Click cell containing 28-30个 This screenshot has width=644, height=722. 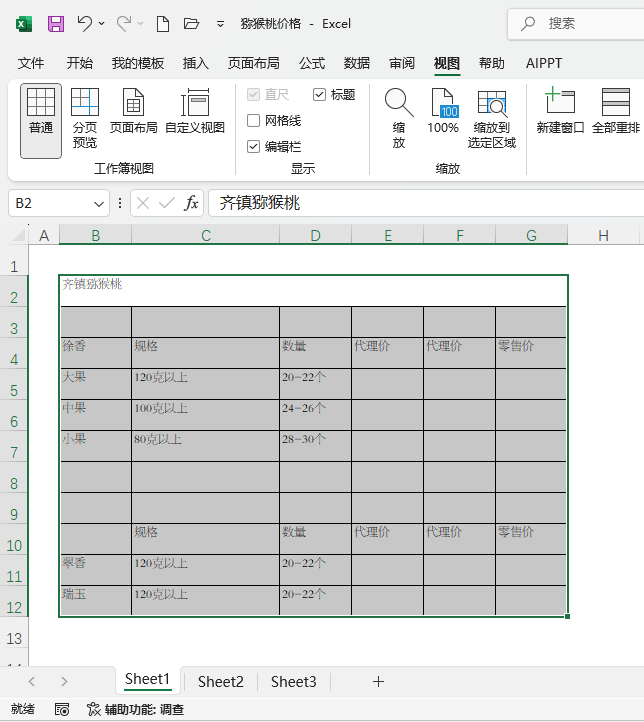click(x=315, y=446)
